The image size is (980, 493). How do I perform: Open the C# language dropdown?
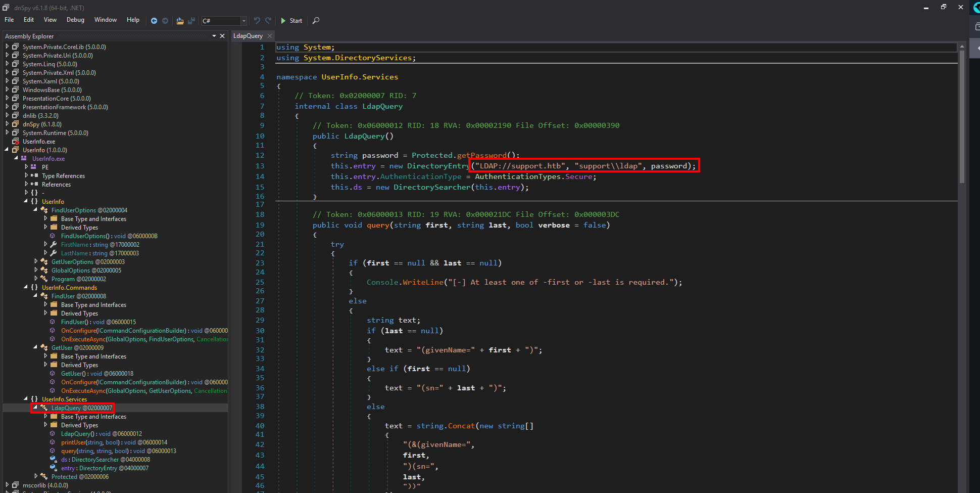(x=243, y=21)
